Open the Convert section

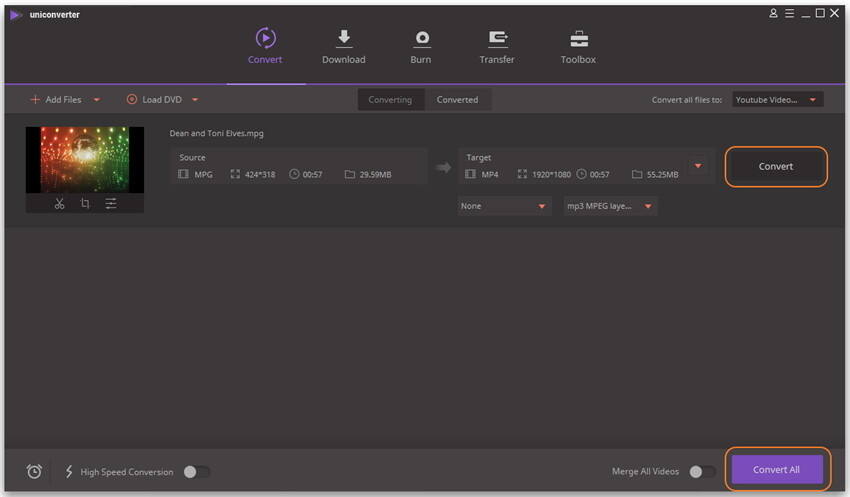click(x=265, y=47)
